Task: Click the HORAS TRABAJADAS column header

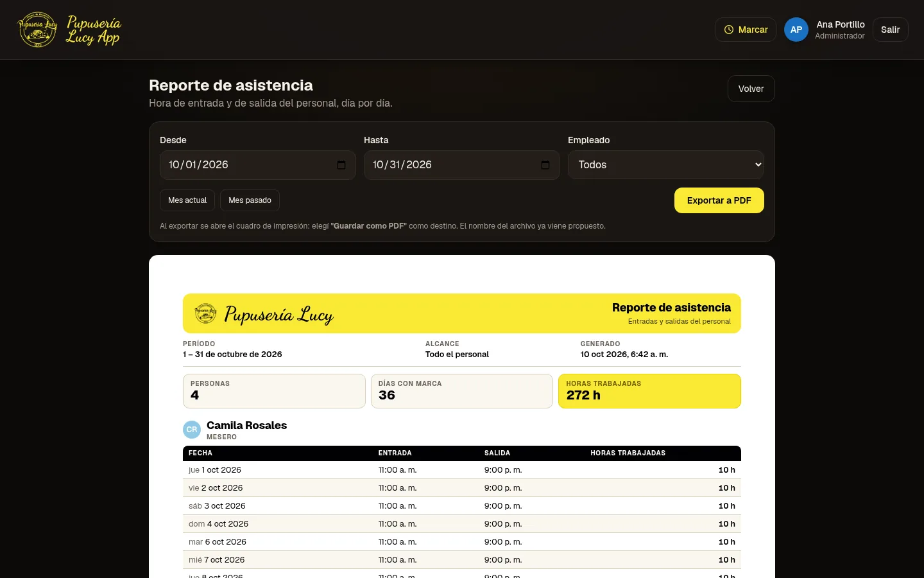Action: coord(628,453)
